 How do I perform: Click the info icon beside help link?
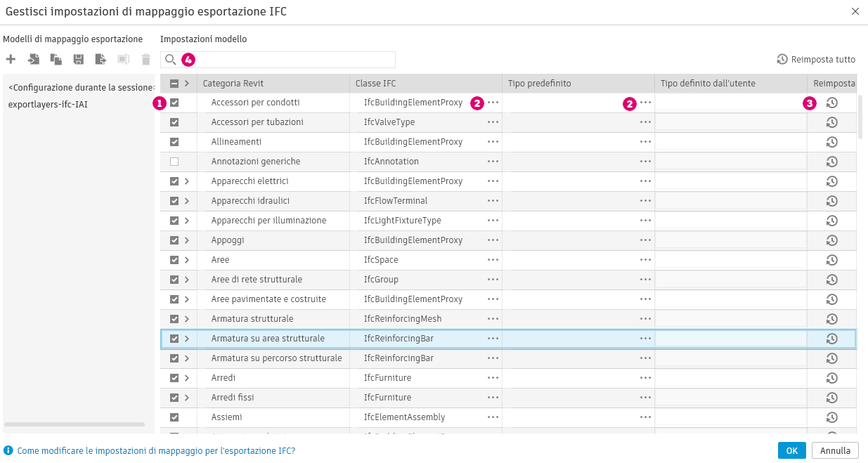coord(8,450)
